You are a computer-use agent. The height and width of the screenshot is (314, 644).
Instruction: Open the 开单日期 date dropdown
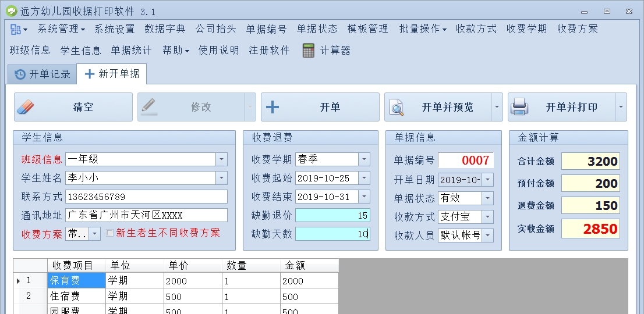pos(487,180)
